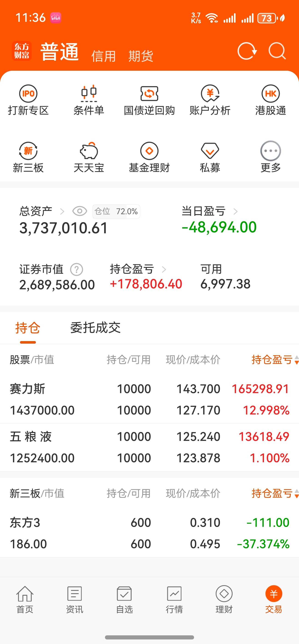The width and height of the screenshot is (299, 644).
Task: Tap 股票/市值 column header
Action: tap(32, 360)
